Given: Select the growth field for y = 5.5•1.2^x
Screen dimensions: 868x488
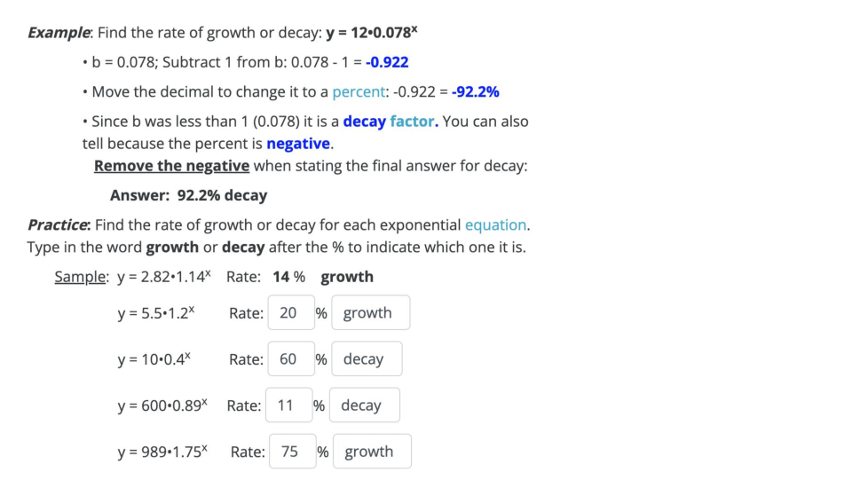Looking at the screenshot, I should tap(370, 312).
